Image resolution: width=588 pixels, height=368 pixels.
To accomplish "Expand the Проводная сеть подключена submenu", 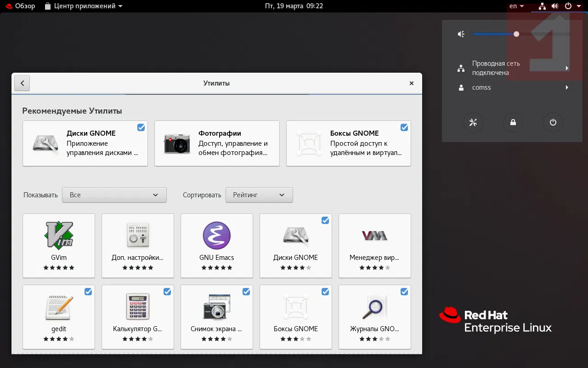I will [x=513, y=68].
